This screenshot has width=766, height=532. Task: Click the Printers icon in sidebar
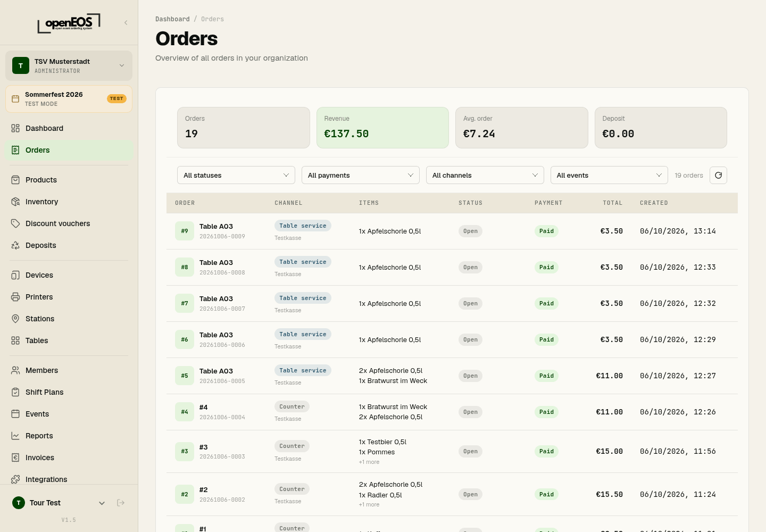(15, 297)
